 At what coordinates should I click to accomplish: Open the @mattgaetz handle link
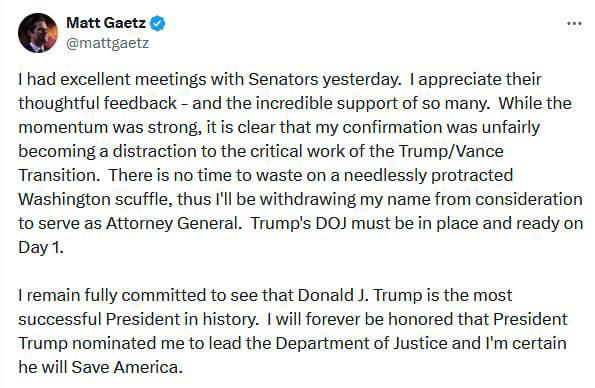108,43
